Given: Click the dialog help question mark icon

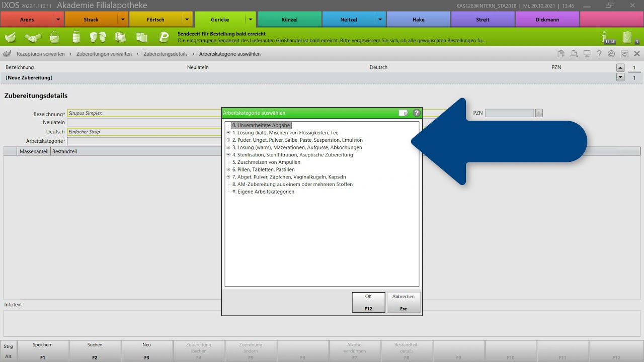Looking at the screenshot, I should click(x=417, y=113).
